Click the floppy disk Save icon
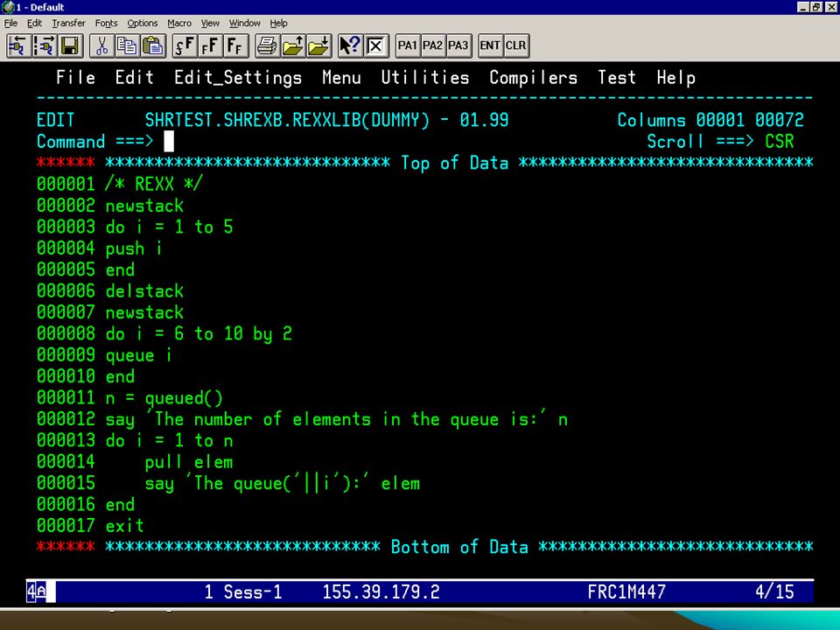840x630 pixels. [70, 45]
